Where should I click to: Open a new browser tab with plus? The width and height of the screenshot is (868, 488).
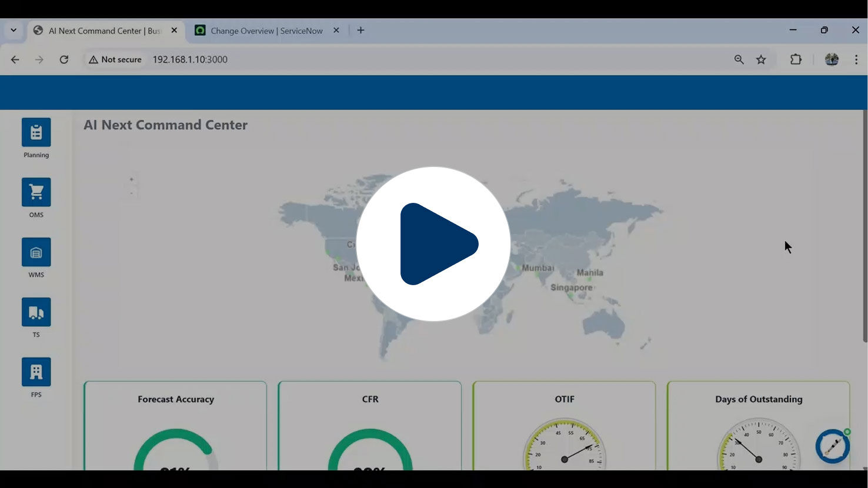[x=361, y=31]
